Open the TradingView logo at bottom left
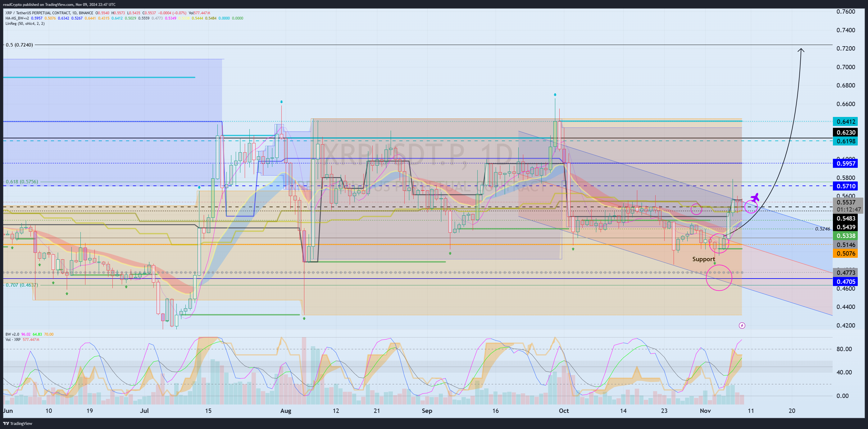 pos(18,423)
